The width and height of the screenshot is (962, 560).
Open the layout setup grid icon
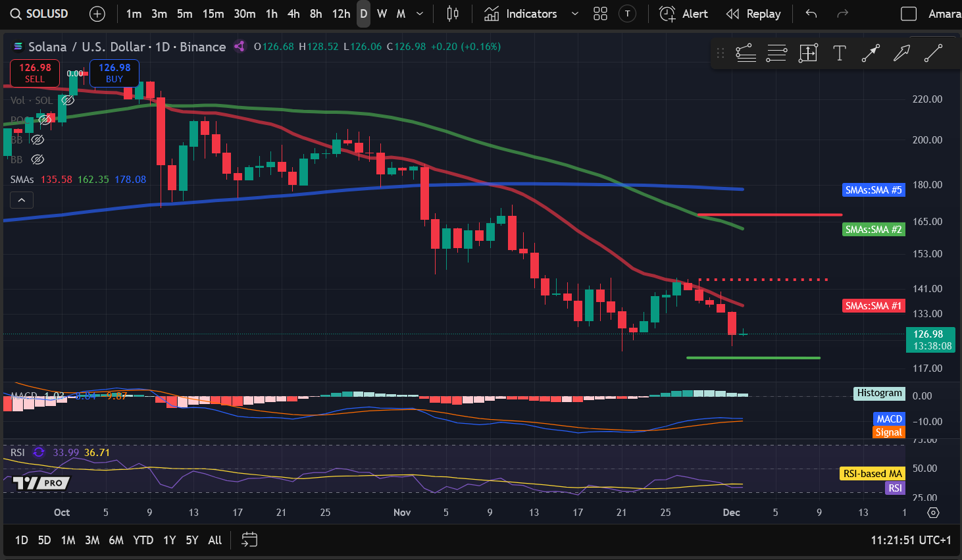tap(600, 14)
